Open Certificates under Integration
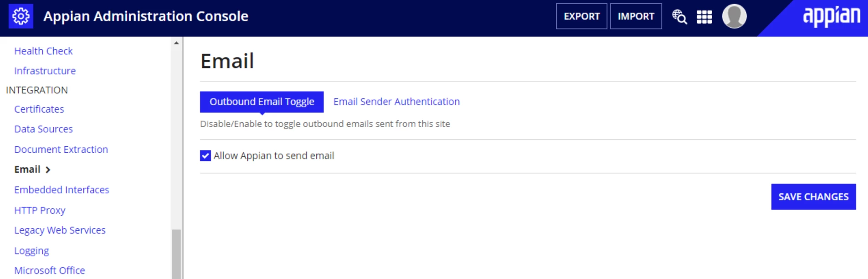 pos(39,109)
